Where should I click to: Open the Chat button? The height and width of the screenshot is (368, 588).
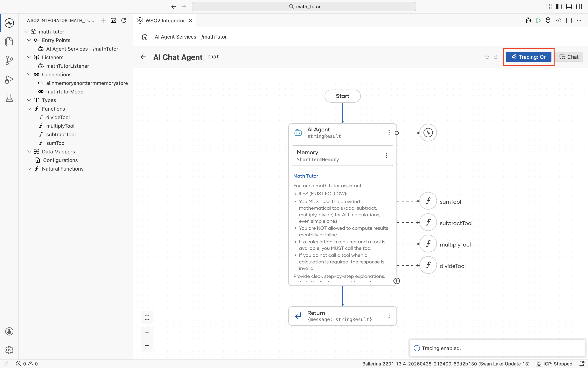click(x=569, y=57)
